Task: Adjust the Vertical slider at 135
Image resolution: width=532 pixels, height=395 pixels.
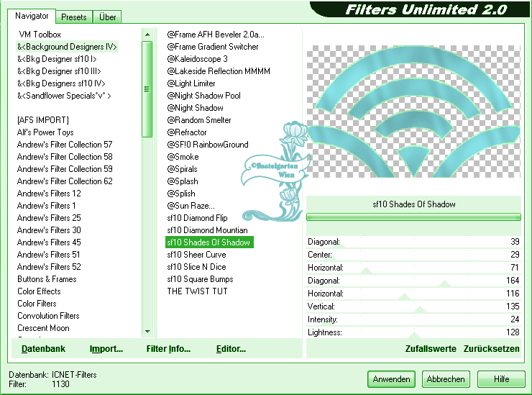Action: [x=413, y=307]
